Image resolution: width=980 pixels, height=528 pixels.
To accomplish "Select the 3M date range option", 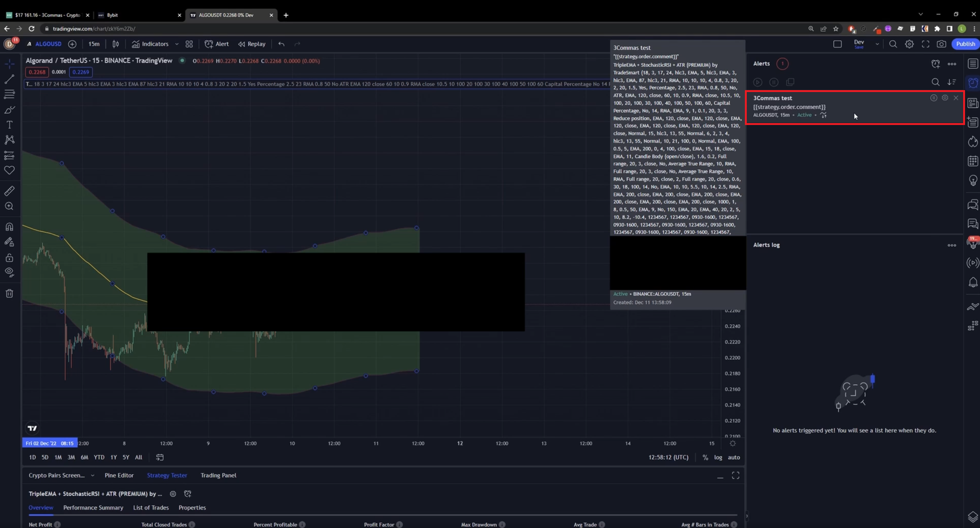I will [x=71, y=457].
